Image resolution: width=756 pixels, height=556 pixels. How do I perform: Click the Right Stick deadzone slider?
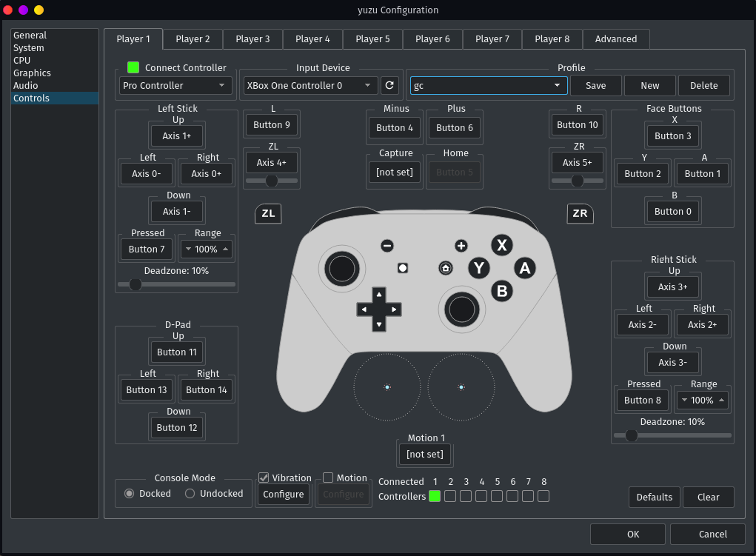[672, 435]
